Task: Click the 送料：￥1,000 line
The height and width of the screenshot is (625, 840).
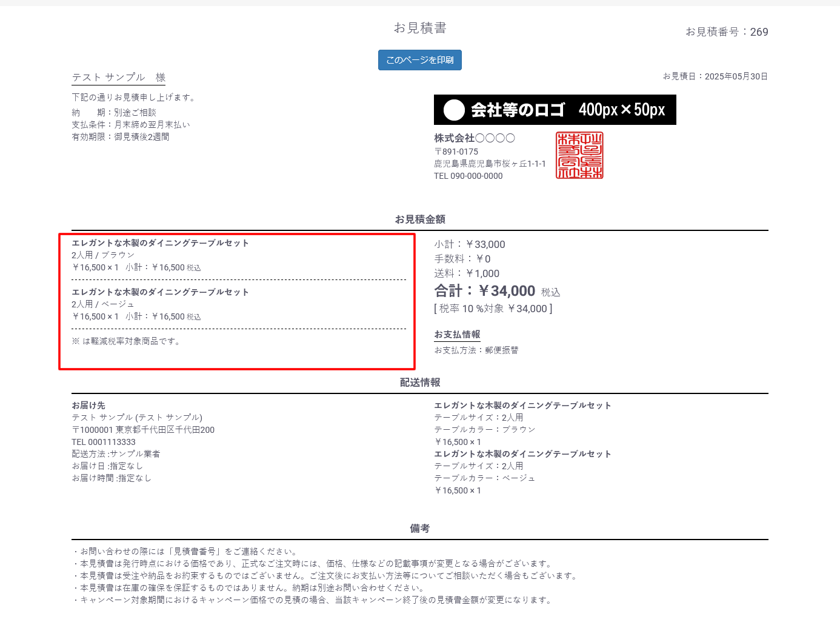Action: click(x=467, y=273)
